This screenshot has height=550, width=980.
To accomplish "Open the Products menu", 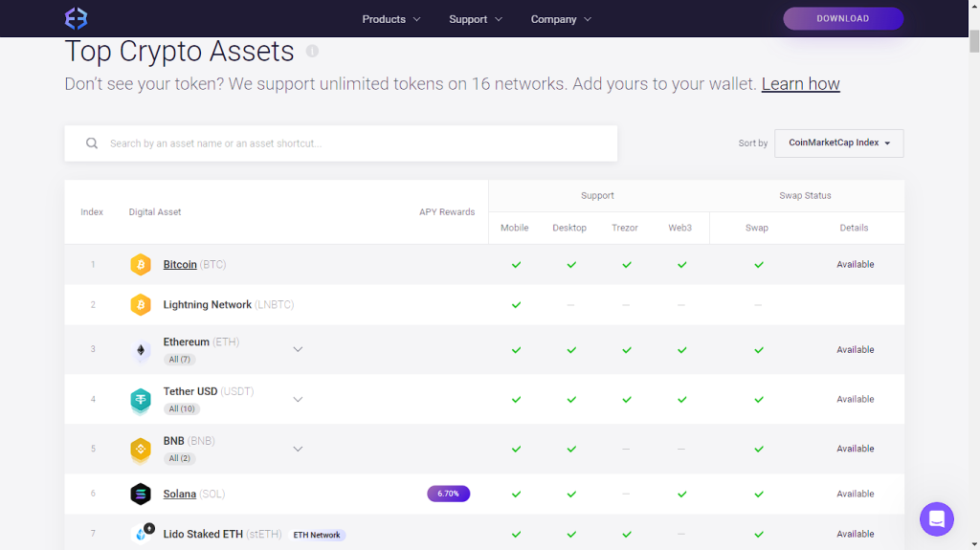I will pyautogui.click(x=391, y=19).
